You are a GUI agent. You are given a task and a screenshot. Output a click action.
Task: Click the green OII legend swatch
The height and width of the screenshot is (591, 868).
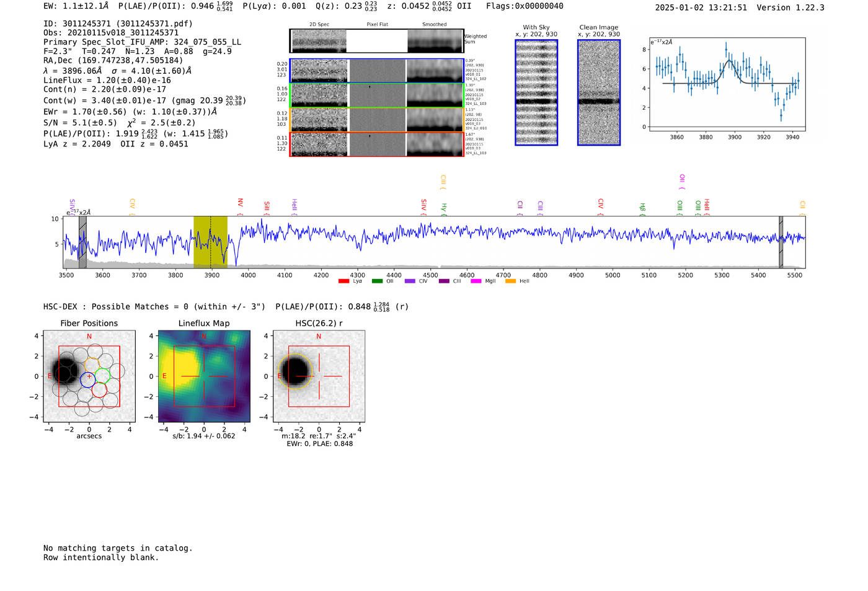click(377, 282)
